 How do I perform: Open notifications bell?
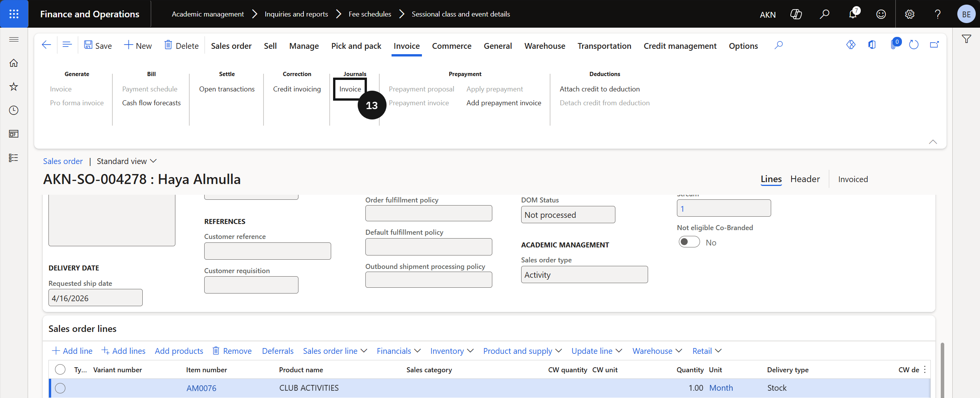(853, 14)
